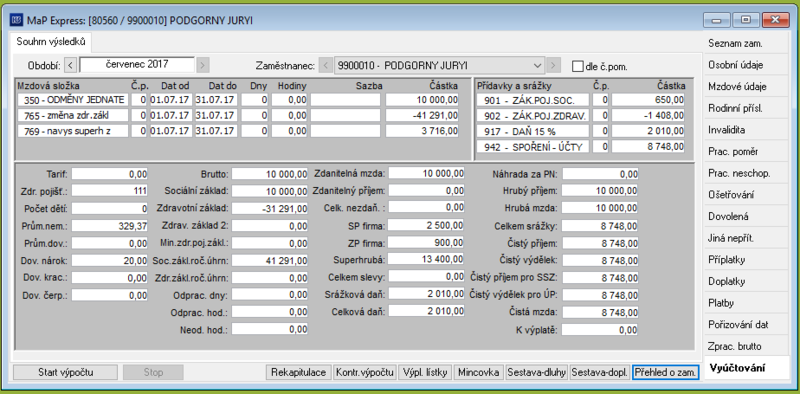
Task: Click Srážková daň field 2 010,00
Action: pos(427,293)
